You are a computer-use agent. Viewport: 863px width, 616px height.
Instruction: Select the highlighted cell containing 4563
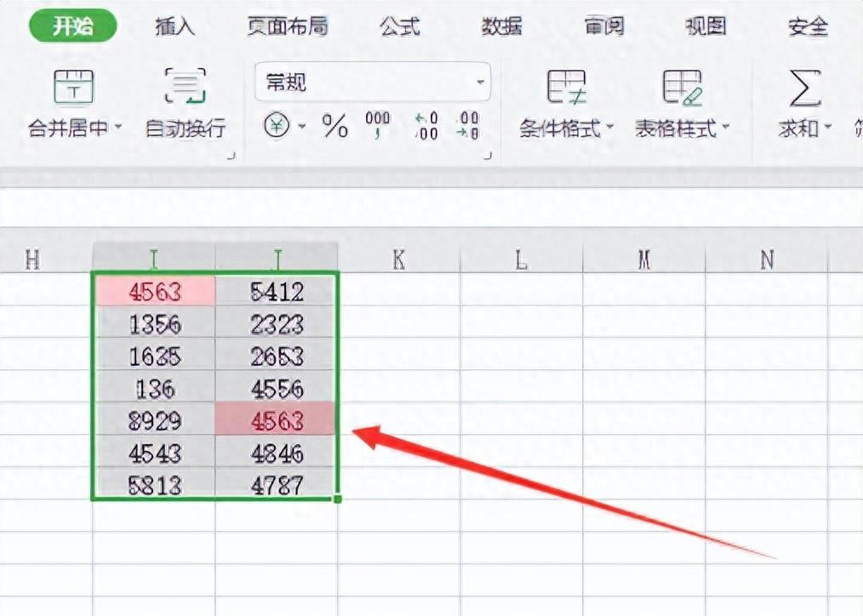(x=154, y=292)
